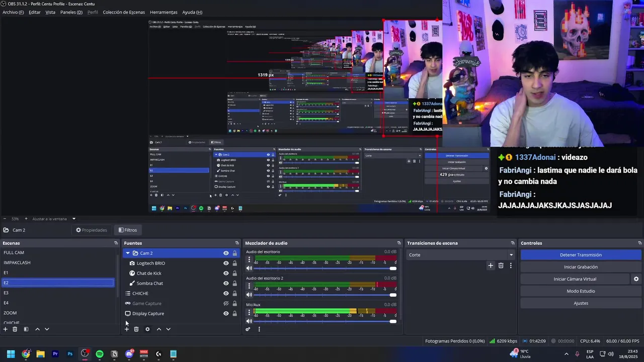Viewport: 644px width, 362px height.
Task: Open Filtros for the Cam 2 source
Action: click(x=128, y=230)
